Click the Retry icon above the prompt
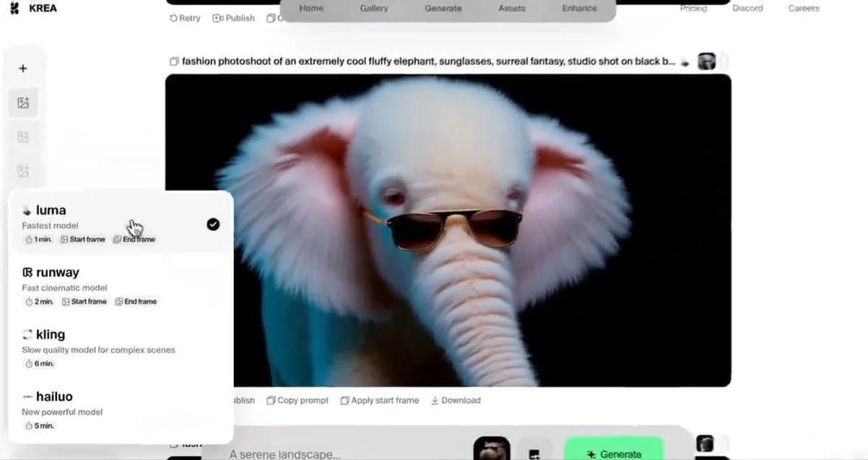Screen dimensions: 868x460 [x=173, y=18]
